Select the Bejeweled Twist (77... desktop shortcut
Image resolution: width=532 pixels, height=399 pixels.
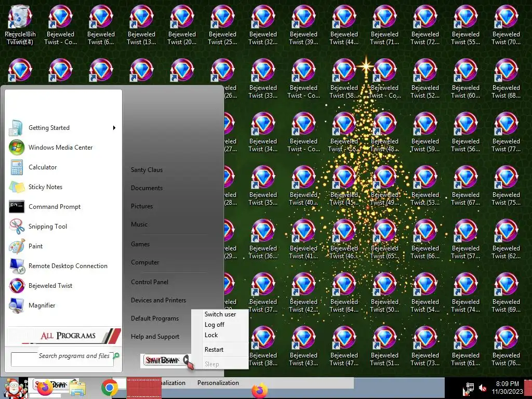[x=506, y=132]
